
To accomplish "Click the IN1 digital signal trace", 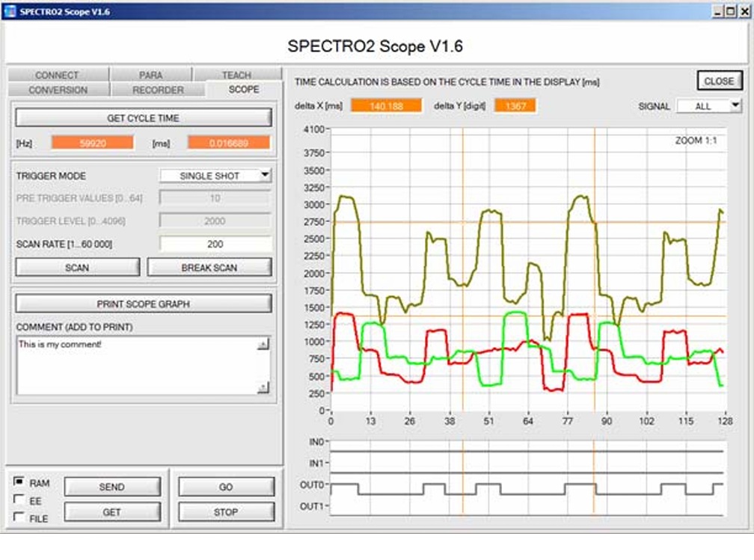I will pos(527,473).
